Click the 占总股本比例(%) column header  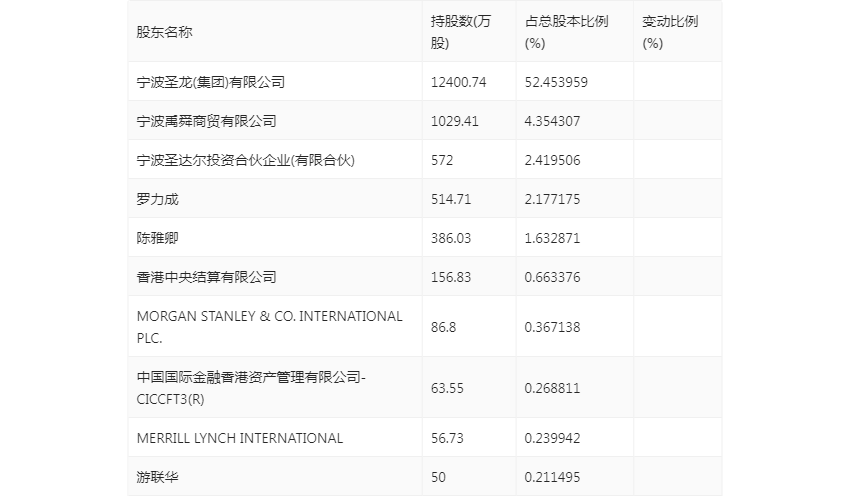[x=566, y=32]
